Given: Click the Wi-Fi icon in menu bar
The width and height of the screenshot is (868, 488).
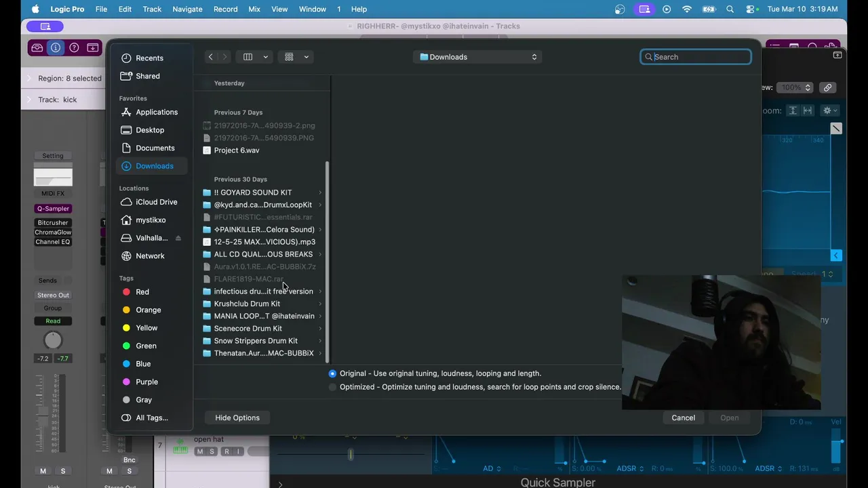Looking at the screenshot, I should (687, 9).
